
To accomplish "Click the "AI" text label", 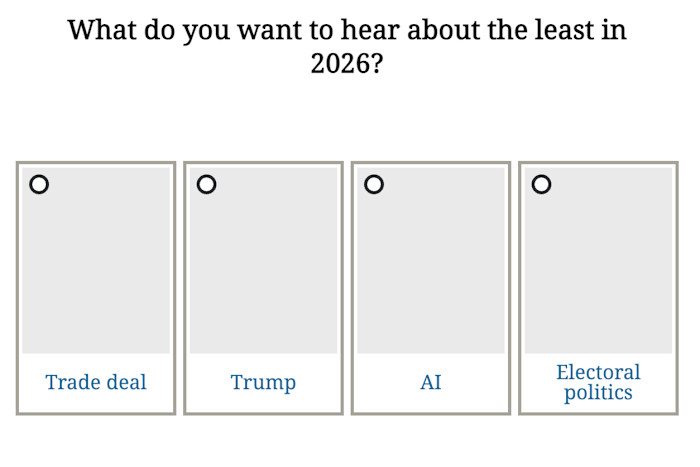I will pos(431,382).
